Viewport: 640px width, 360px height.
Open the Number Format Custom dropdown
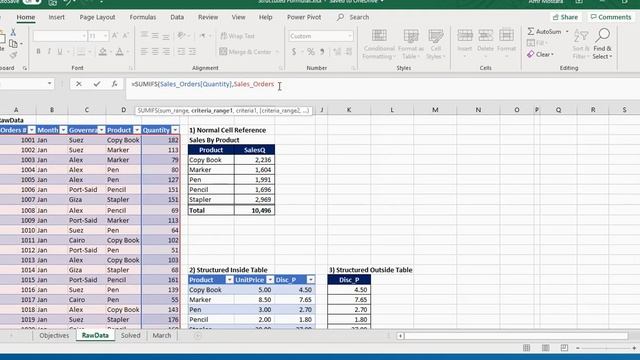point(350,36)
